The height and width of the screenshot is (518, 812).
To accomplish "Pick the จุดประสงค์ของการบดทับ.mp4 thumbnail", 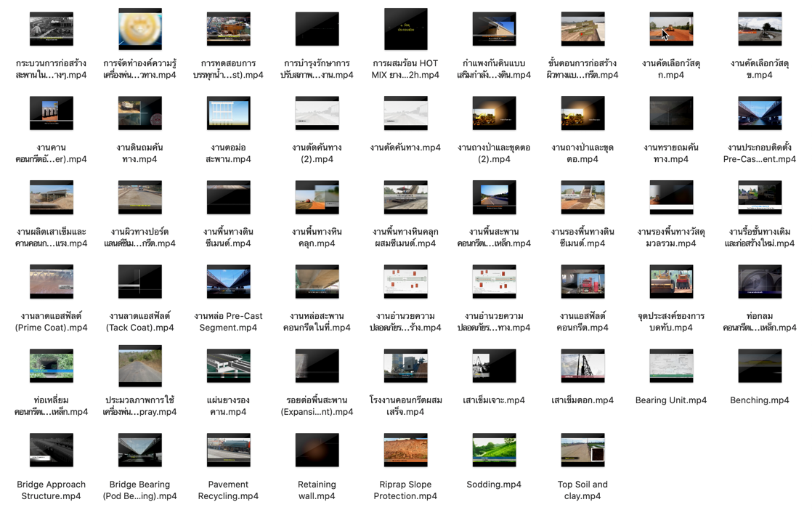I will [671, 282].
